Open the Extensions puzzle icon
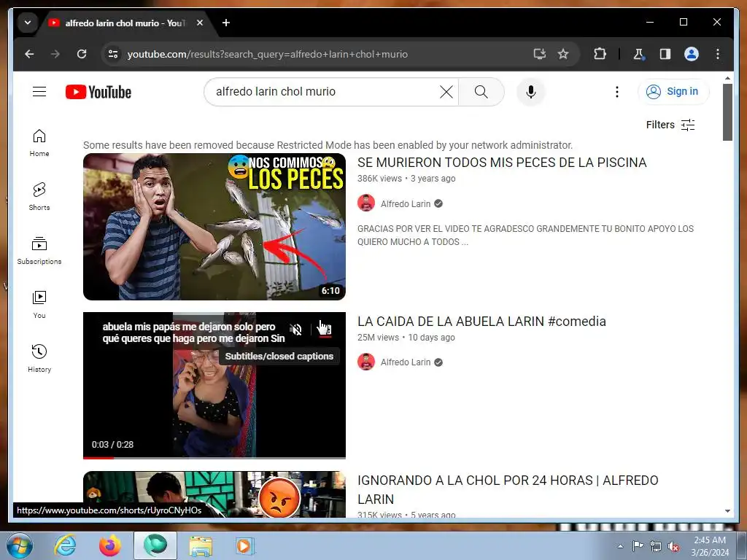Viewport: 747px width, 560px height. 600,54
